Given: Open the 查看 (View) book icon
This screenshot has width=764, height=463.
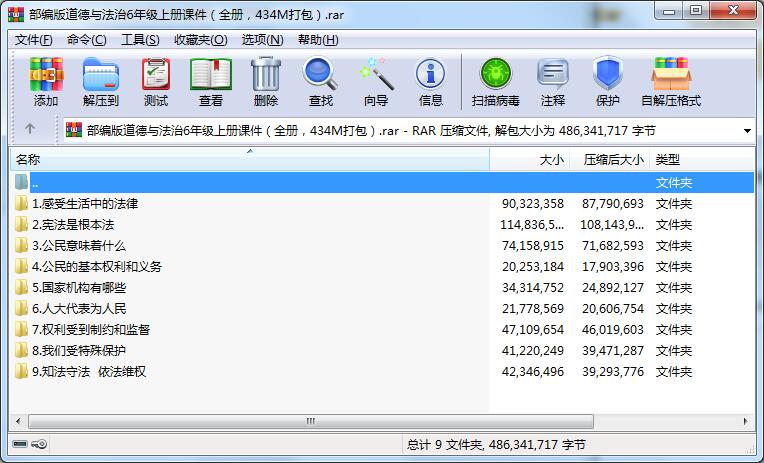Looking at the screenshot, I should 211,75.
